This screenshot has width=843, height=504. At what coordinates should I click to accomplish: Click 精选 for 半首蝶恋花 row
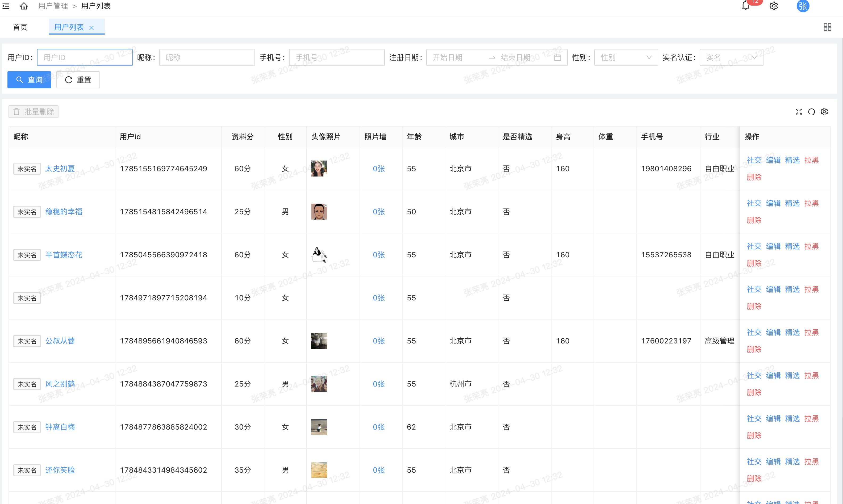coord(792,246)
